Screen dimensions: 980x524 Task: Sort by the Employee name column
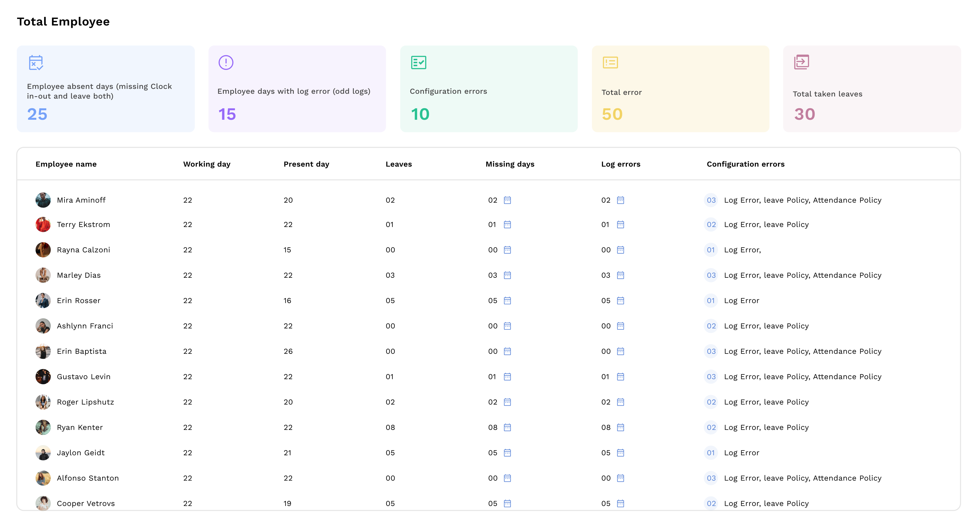tap(66, 164)
